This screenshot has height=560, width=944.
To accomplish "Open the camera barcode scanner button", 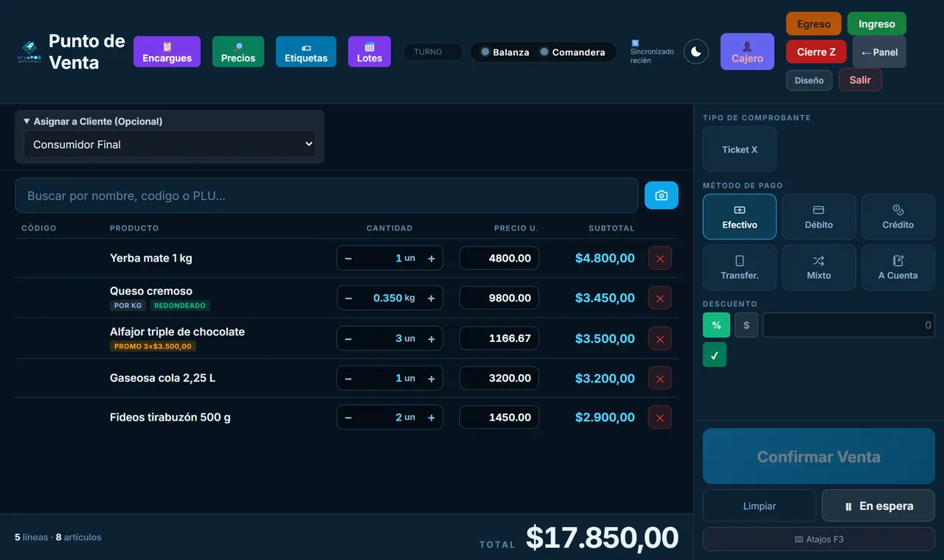I will tap(662, 195).
